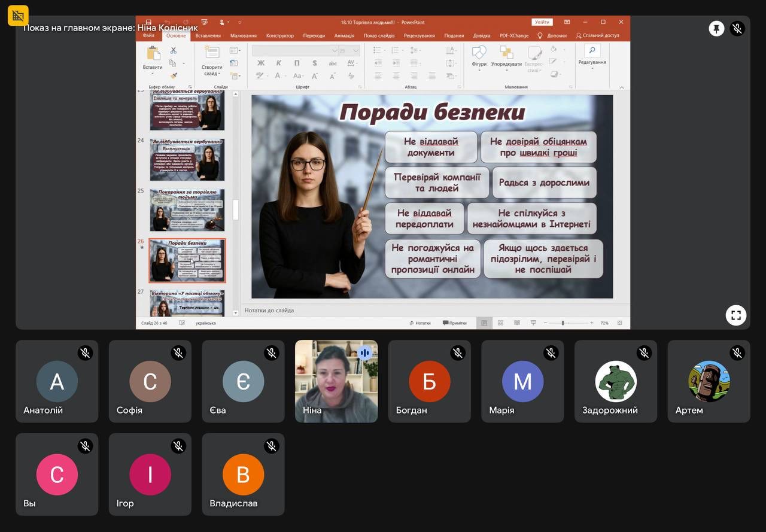Toggle Underline with the П button
The height and width of the screenshot is (532, 766).
(297, 63)
